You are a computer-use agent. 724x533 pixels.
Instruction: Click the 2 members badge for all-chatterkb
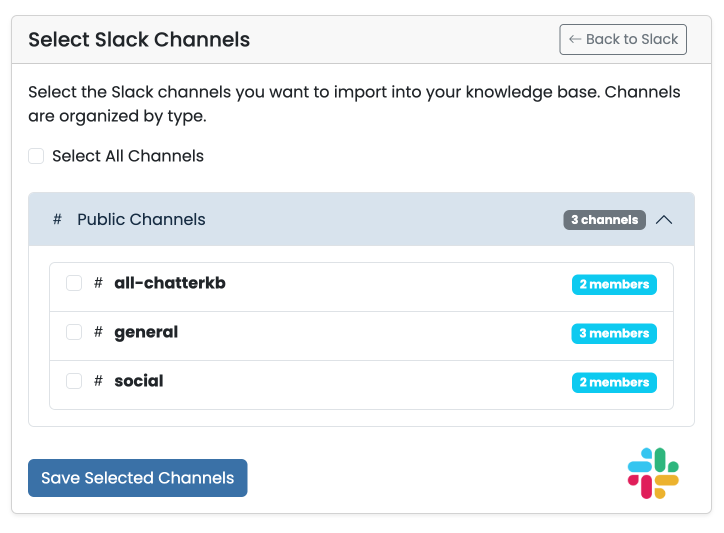coord(614,285)
